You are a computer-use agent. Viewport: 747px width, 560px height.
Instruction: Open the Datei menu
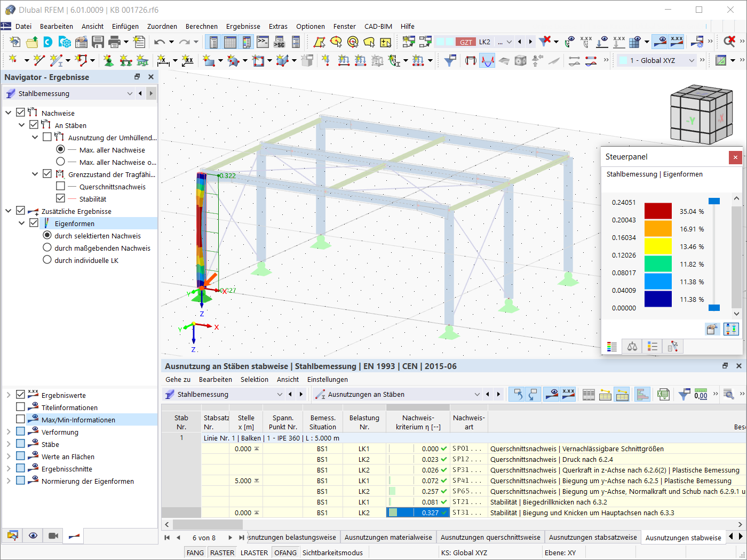click(x=23, y=26)
